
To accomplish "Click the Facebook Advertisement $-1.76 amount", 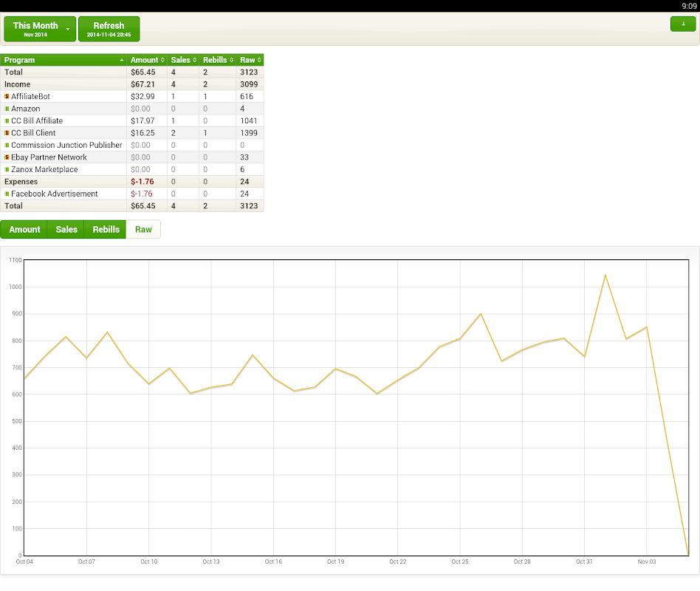I will coord(142,194).
